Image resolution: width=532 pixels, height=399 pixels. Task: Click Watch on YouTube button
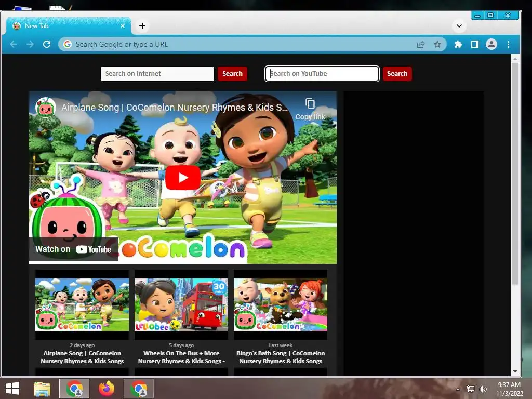[74, 249]
